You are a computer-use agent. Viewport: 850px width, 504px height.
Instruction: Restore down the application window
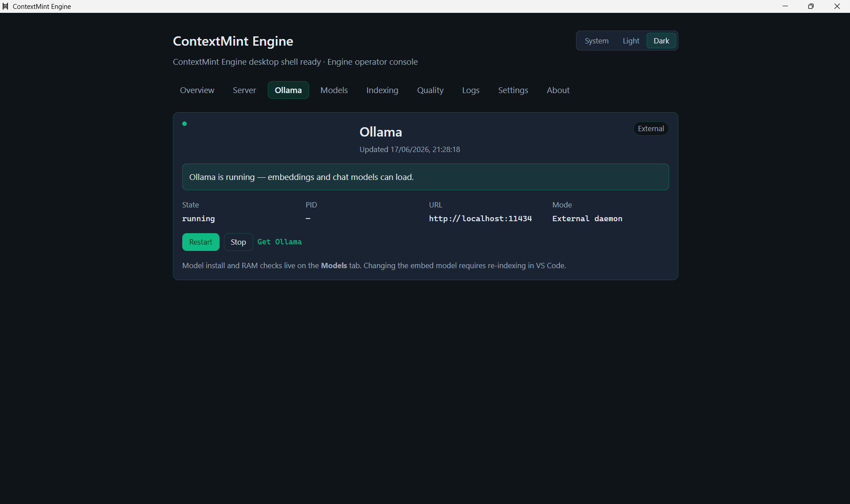(x=811, y=6)
